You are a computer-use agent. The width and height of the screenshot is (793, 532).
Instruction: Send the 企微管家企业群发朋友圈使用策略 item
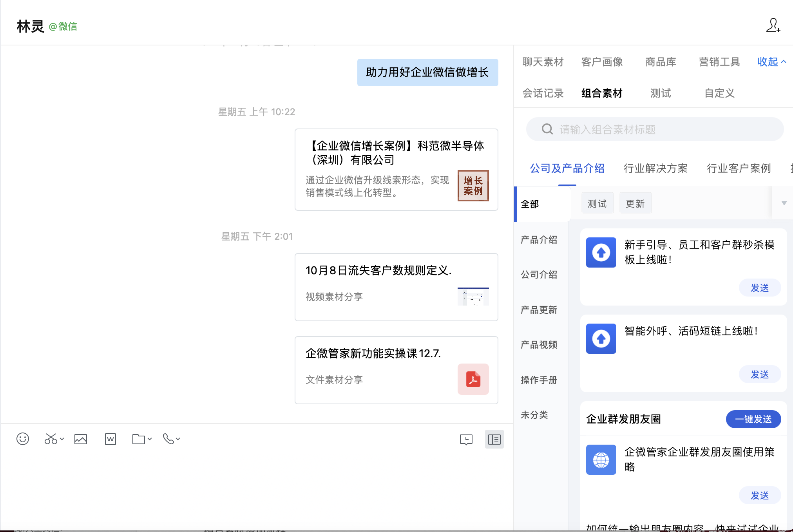(760, 496)
